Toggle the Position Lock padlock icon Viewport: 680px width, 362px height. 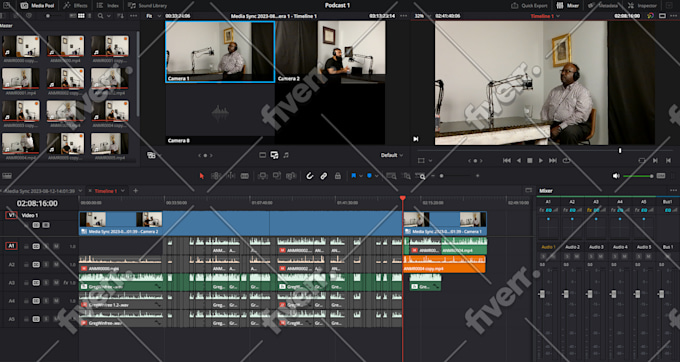[x=337, y=176]
